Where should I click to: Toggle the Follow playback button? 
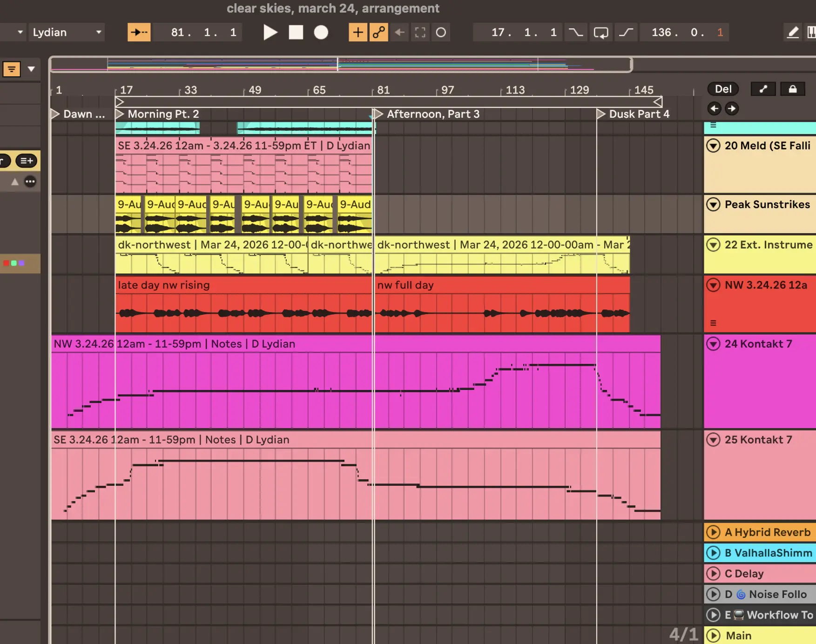coord(139,33)
